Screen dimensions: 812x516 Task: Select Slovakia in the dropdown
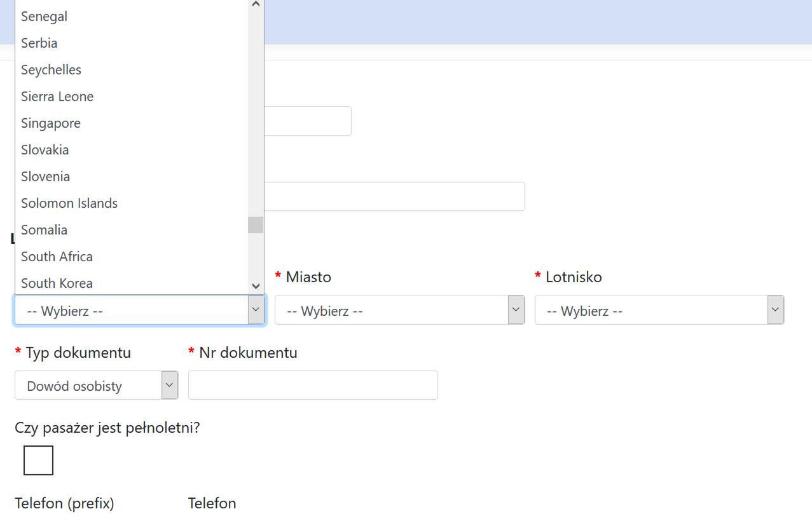click(x=45, y=150)
